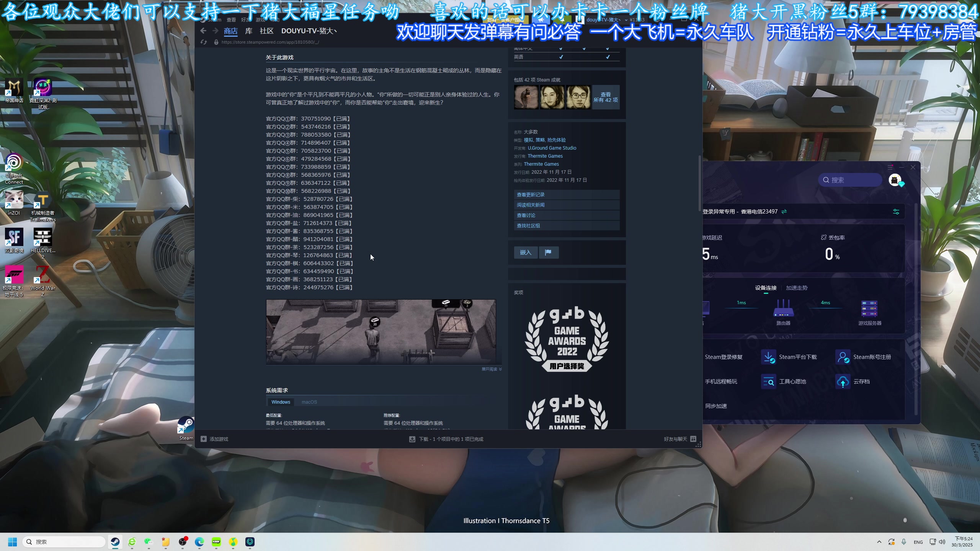Expand the 展开阅读 read more link
Image resolution: width=980 pixels, height=551 pixels.
click(492, 369)
